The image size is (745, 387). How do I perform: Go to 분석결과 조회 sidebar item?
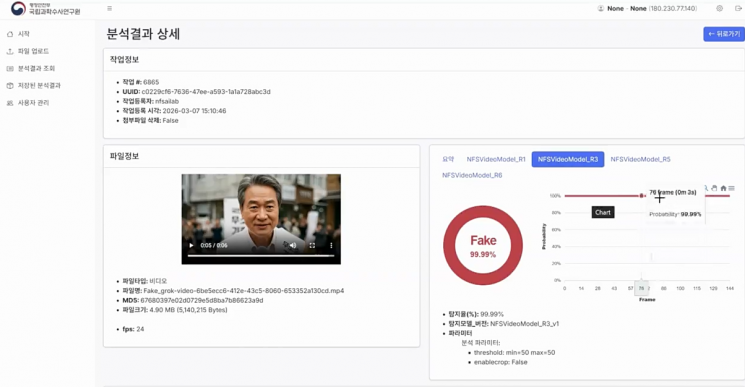pyautogui.click(x=36, y=68)
